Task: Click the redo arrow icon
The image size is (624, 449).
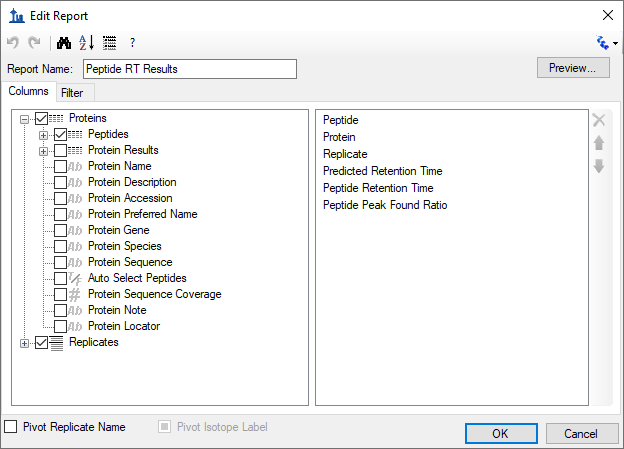Action: (x=35, y=43)
